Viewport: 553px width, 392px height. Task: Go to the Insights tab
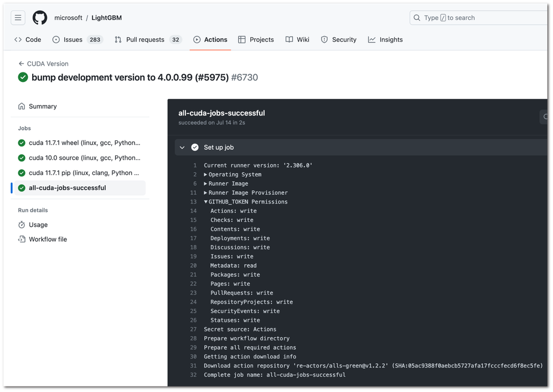tap(391, 40)
